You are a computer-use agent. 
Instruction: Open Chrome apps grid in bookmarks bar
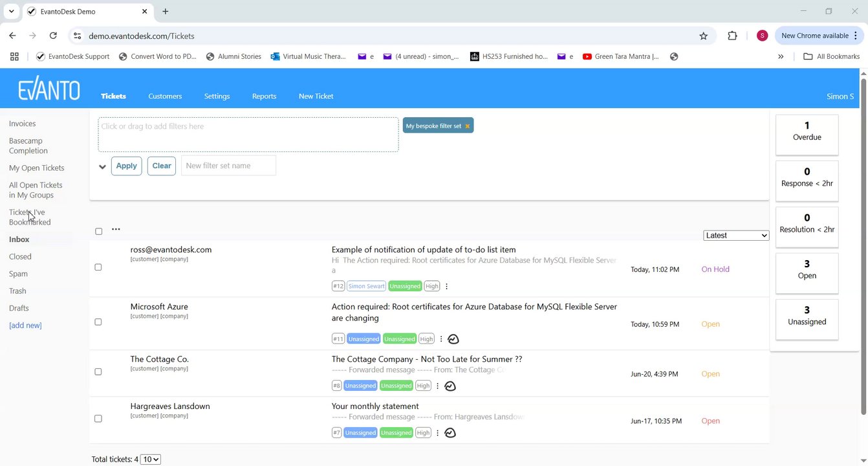(x=15, y=56)
